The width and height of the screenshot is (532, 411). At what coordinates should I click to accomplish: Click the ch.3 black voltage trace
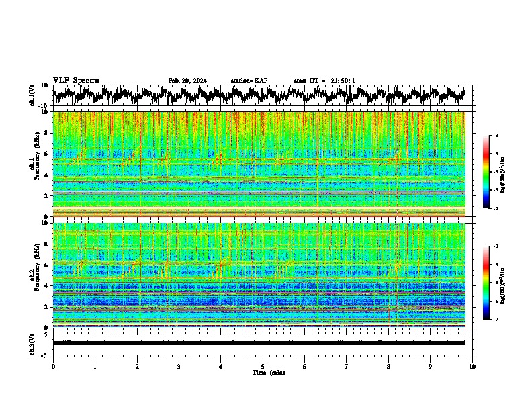pos(259,343)
